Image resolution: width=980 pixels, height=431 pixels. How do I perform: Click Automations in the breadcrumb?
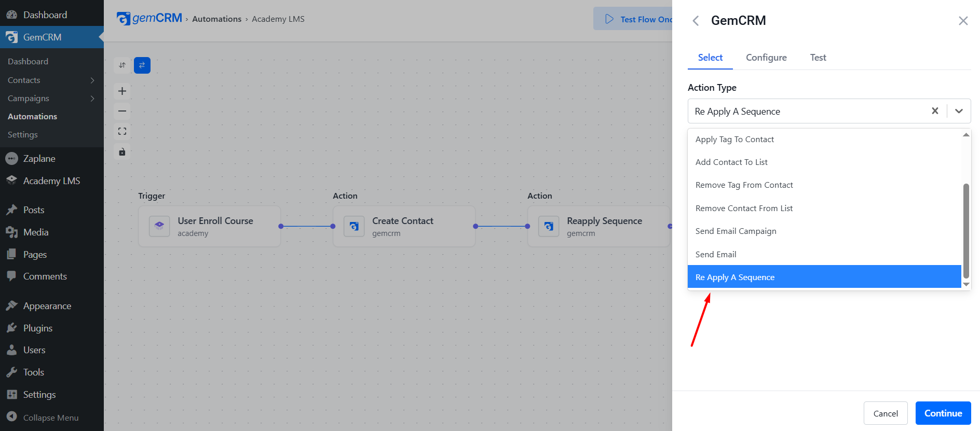pos(216,19)
